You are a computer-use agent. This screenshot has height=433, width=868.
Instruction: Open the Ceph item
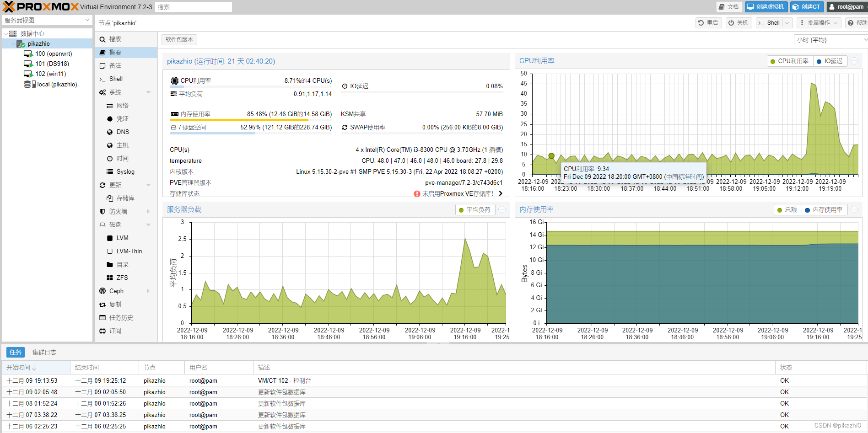point(126,291)
